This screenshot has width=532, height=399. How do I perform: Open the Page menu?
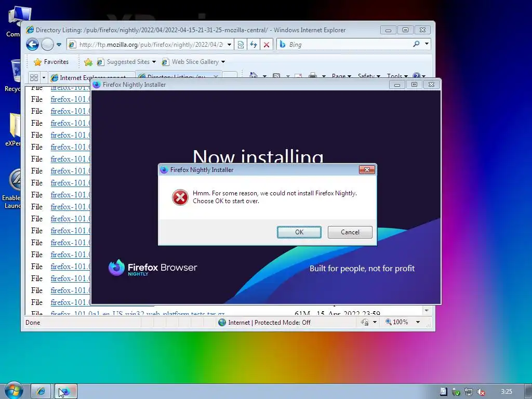coord(341,76)
